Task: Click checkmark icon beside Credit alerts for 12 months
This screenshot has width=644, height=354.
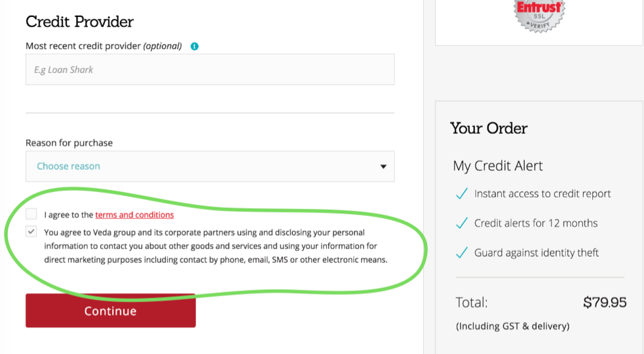Action: click(461, 224)
